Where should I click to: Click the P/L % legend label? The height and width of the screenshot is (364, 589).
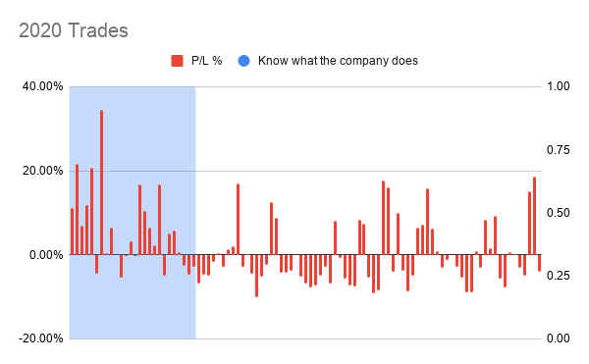206,61
